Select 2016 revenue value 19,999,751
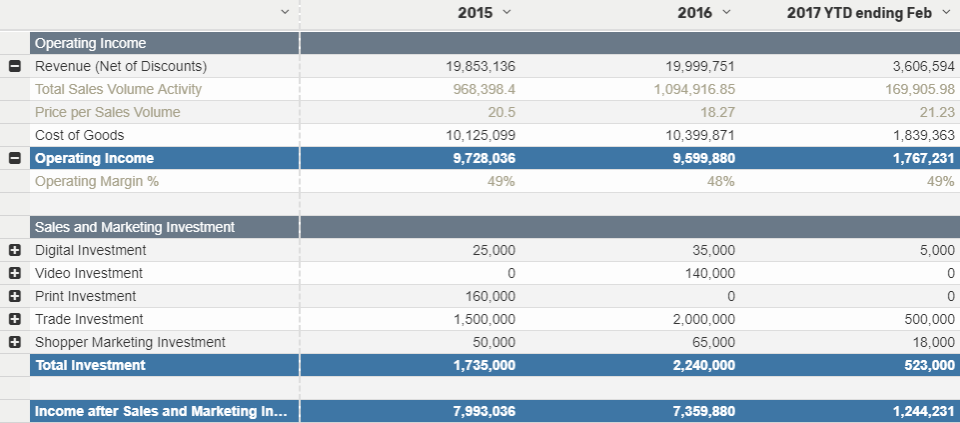960x423 pixels. tap(700, 66)
